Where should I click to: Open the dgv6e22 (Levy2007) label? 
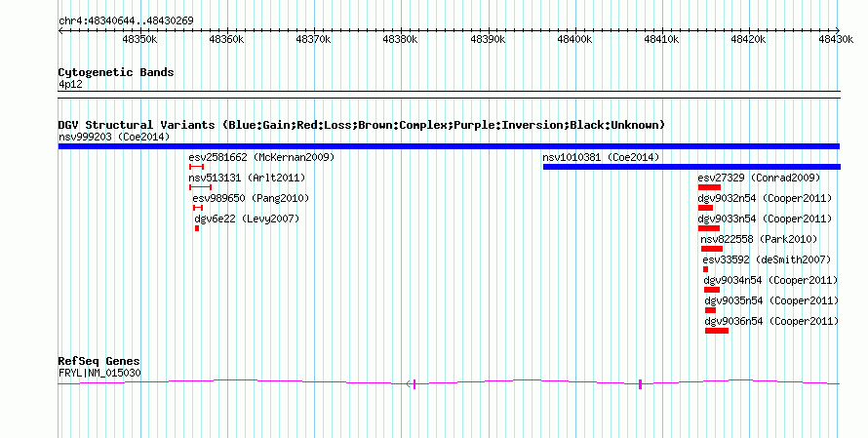pyautogui.click(x=247, y=219)
